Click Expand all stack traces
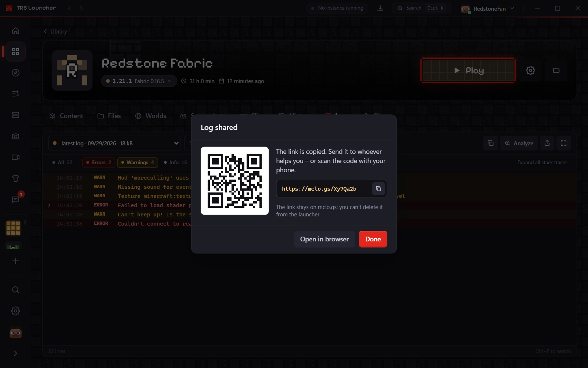588x368 pixels. (x=542, y=162)
